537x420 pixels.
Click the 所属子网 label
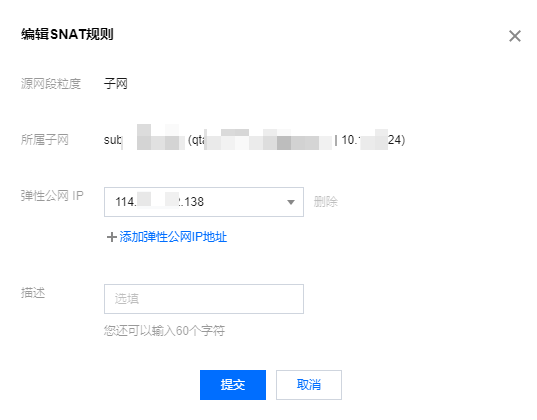[45, 140]
